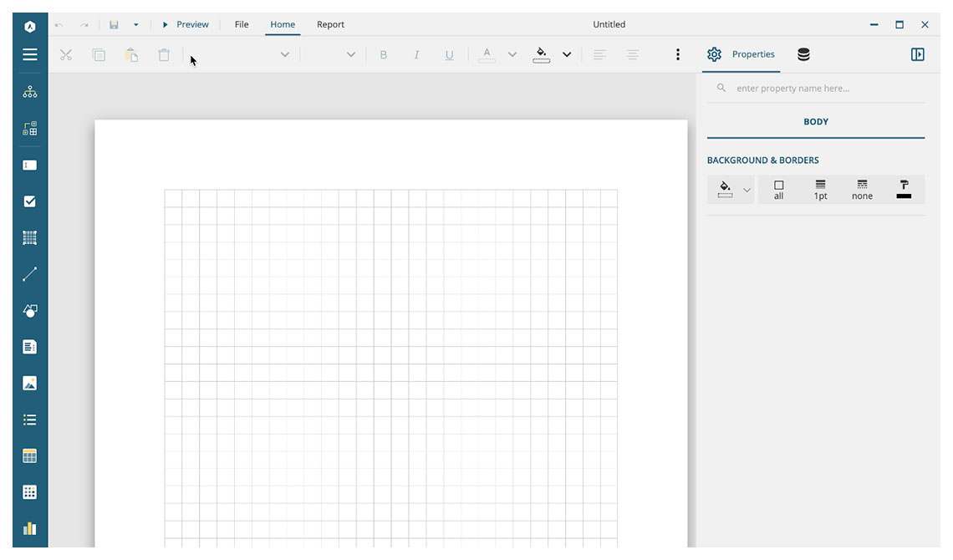Click the Cut scissors icon
Viewport: 953px width, 560px height.
tap(66, 54)
